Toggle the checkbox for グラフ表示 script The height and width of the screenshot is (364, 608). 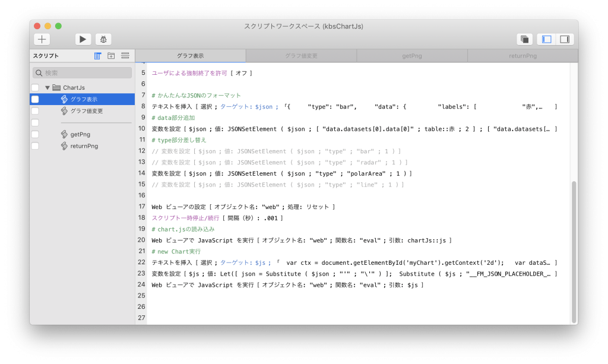pos(35,99)
